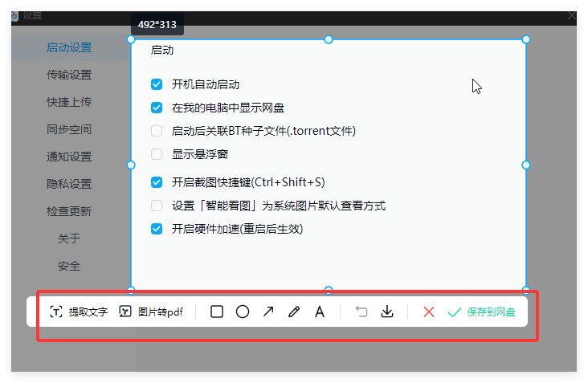The height and width of the screenshot is (383, 588).
Task: Click the 提取文字 extract text tool
Action: pos(79,312)
